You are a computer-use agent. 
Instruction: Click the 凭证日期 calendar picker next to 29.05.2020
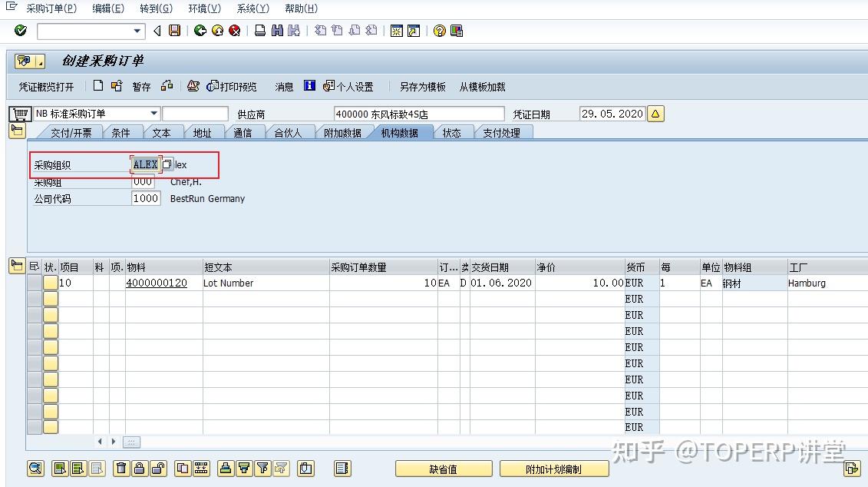pos(656,112)
